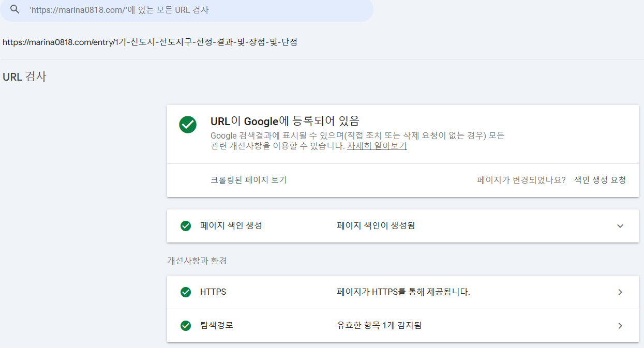Screen dimensions: 644x348
Task: Click 색인 생성 요청 button
Action: click(600, 180)
